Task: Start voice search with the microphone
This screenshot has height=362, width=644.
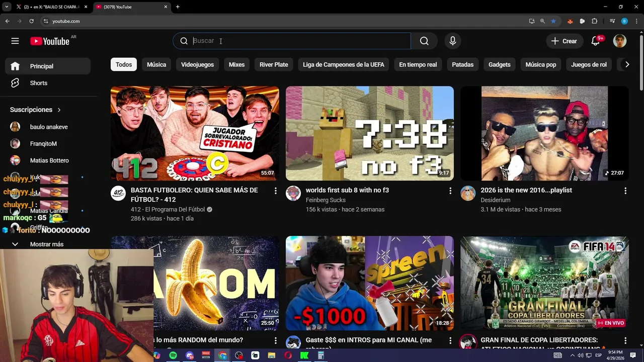Action: (x=453, y=41)
